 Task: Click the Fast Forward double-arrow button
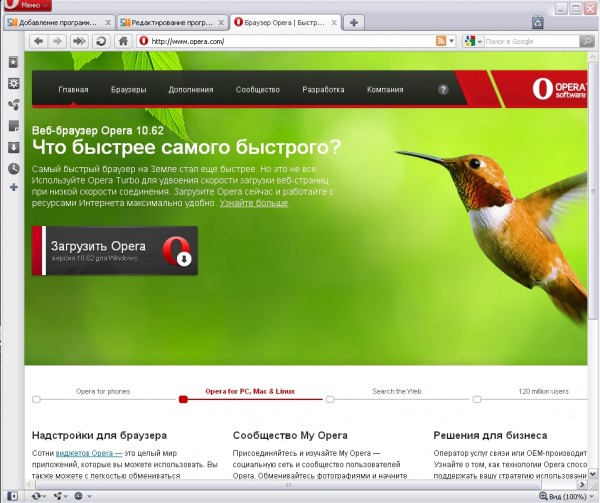pos(79,41)
